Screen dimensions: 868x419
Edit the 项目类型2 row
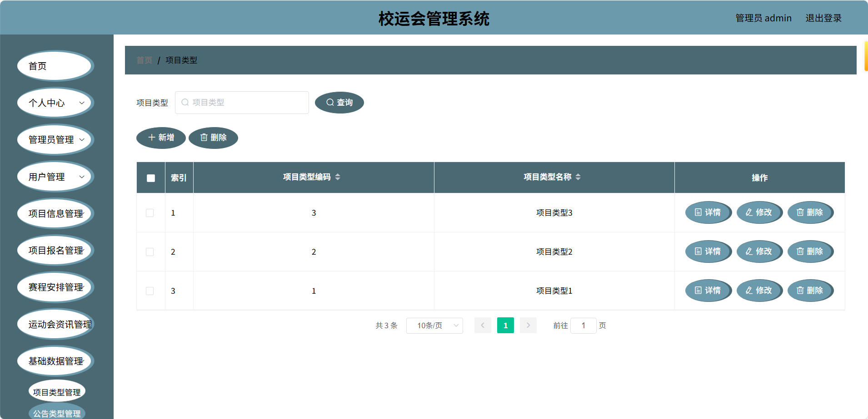[759, 251]
